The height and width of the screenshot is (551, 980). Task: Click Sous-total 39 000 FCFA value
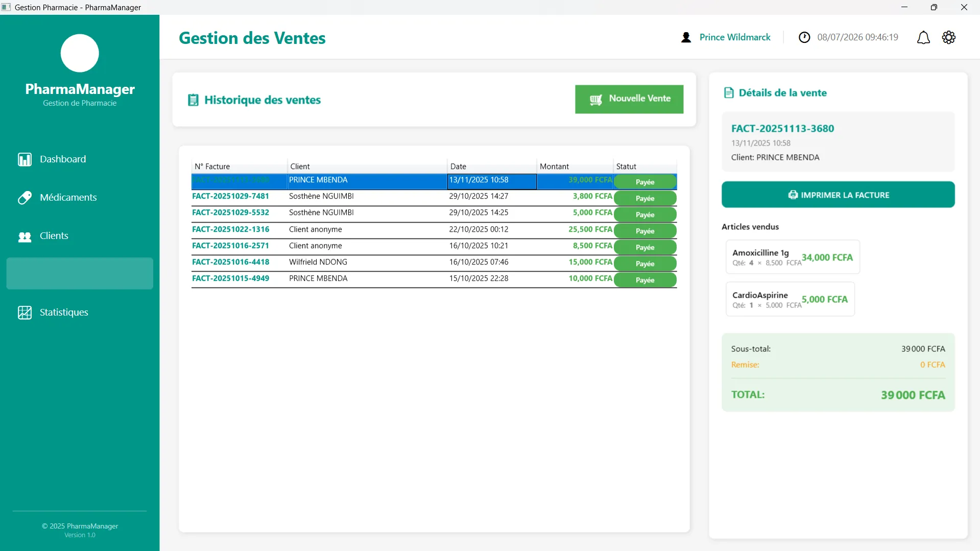[x=923, y=349]
